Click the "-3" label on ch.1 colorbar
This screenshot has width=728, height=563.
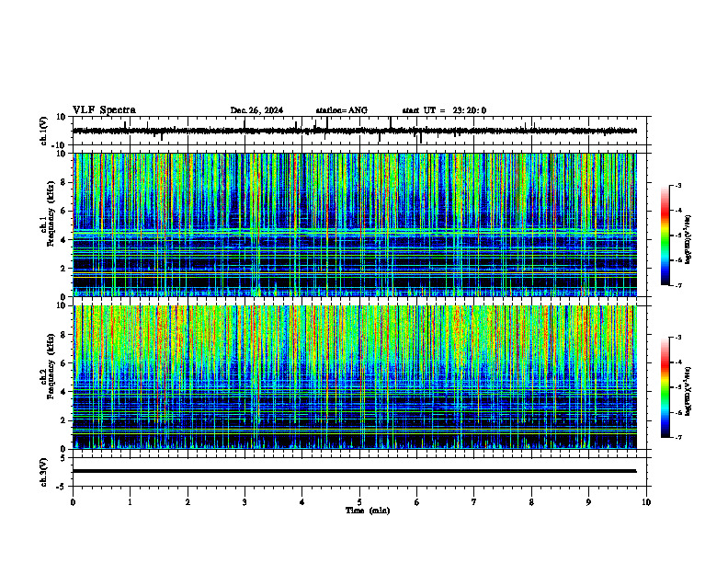point(677,185)
